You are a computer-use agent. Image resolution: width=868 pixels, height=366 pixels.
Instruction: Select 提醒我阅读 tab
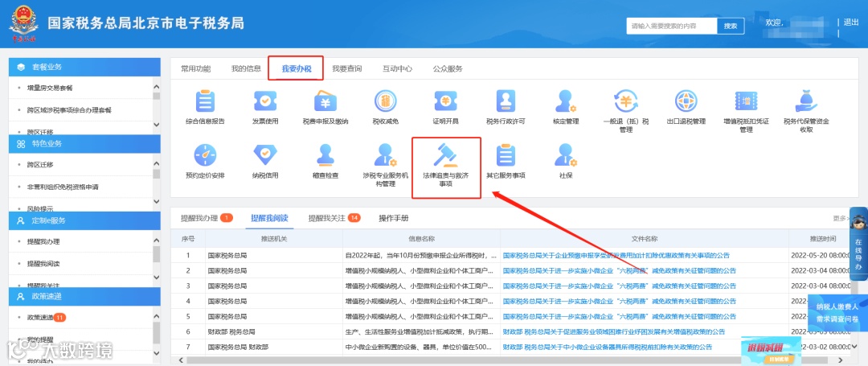click(x=269, y=218)
